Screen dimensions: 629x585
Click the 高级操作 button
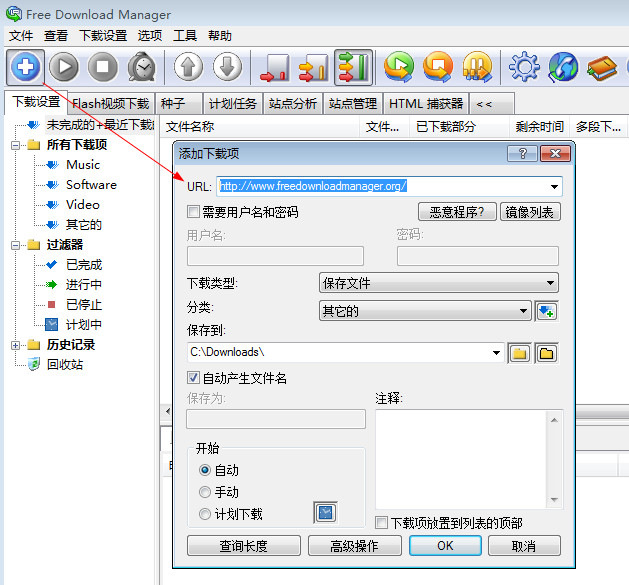[x=354, y=546]
